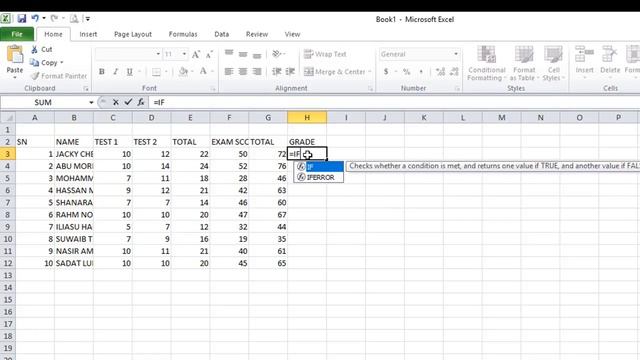Open the File tab
640x360 pixels.
pos(17,34)
